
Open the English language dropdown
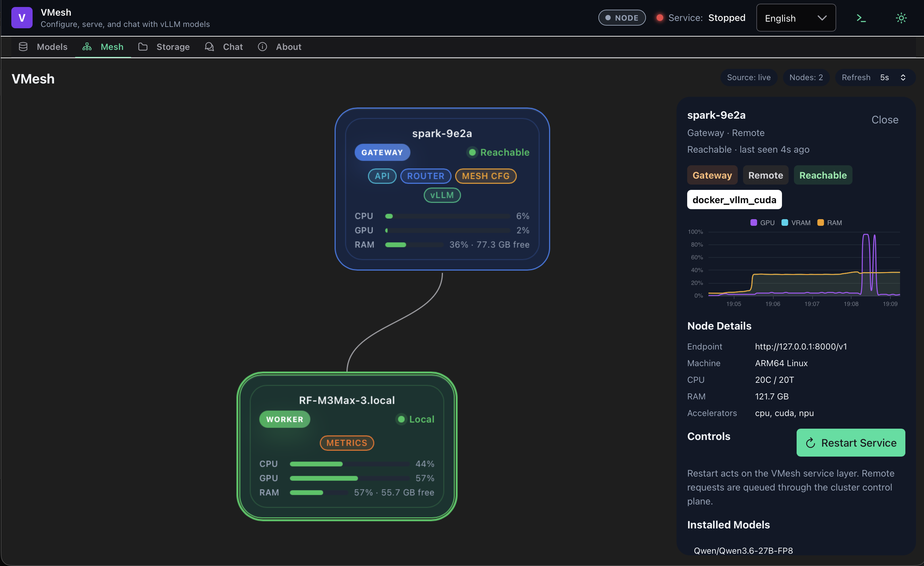click(x=796, y=18)
